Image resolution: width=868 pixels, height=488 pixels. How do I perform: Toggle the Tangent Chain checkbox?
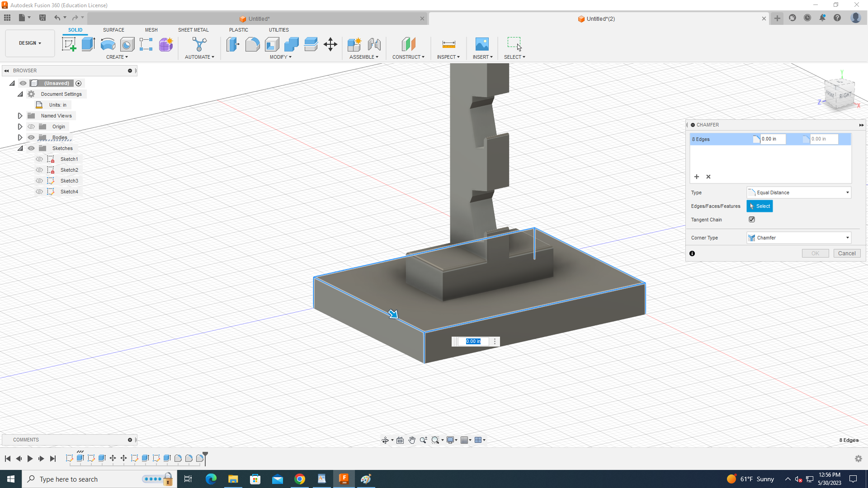coord(752,220)
